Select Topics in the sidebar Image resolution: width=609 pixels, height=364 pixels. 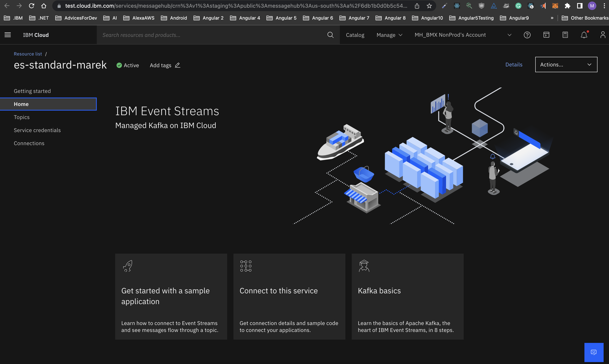tap(22, 117)
